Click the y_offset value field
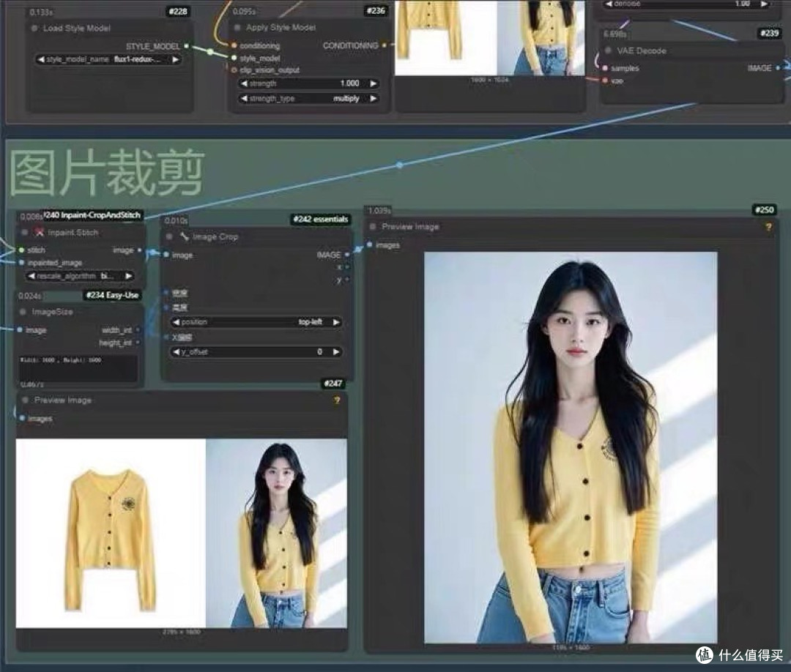The width and height of the screenshot is (791, 672). [256, 351]
